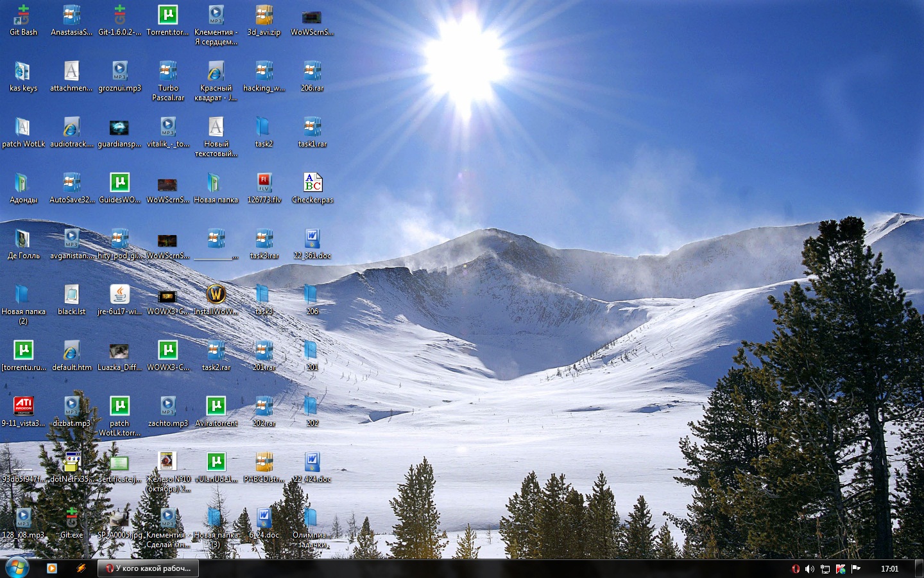The height and width of the screenshot is (578, 924).
Task: Open the Windows Start menu
Action: [17, 568]
